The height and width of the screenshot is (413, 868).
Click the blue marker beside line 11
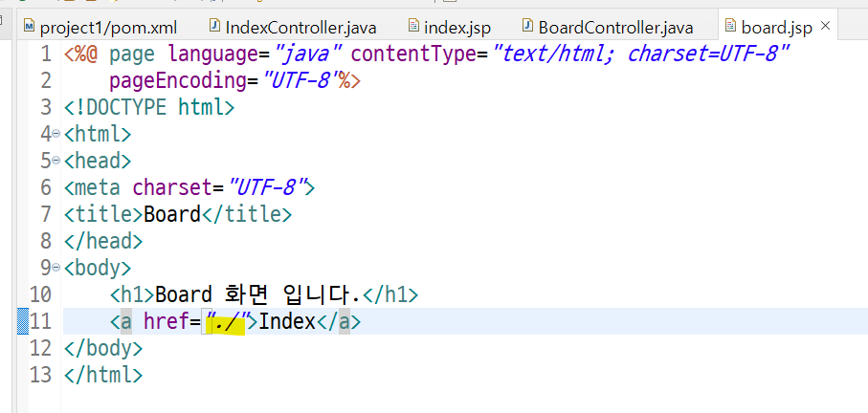click(x=23, y=321)
